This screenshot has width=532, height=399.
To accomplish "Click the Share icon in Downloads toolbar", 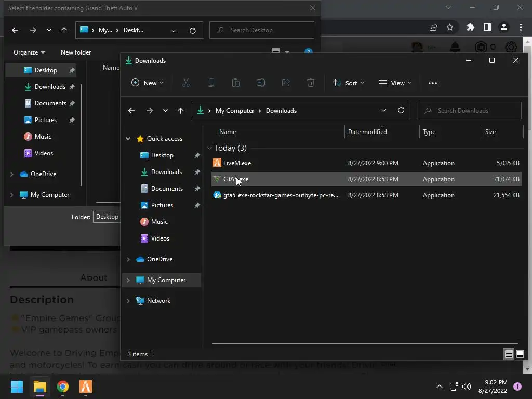I will [286, 83].
